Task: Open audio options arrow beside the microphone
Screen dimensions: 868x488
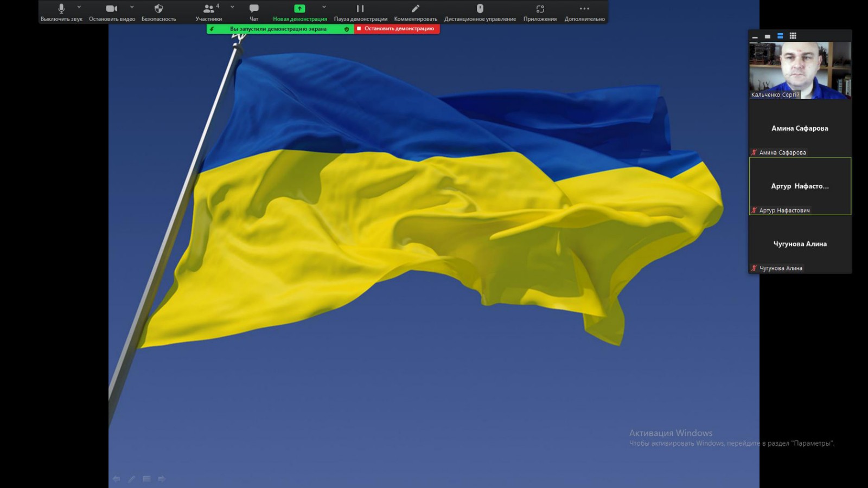Action: click(x=79, y=7)
